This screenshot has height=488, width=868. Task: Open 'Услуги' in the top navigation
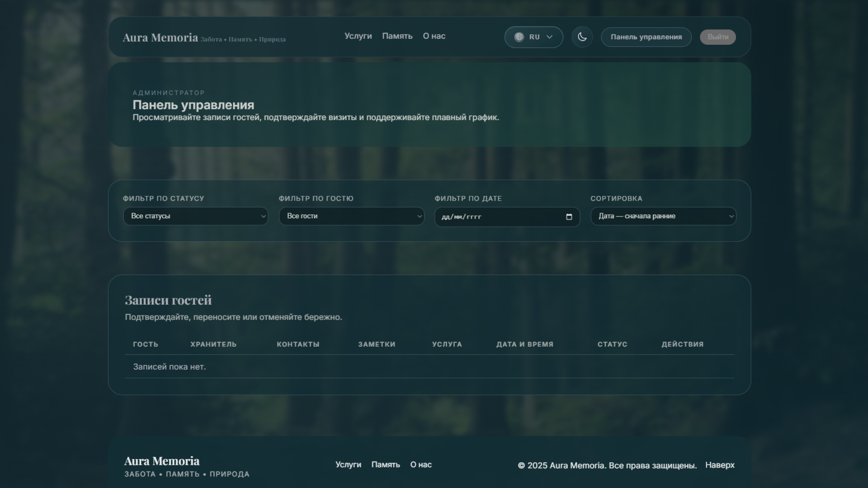(x=358, y=36)
